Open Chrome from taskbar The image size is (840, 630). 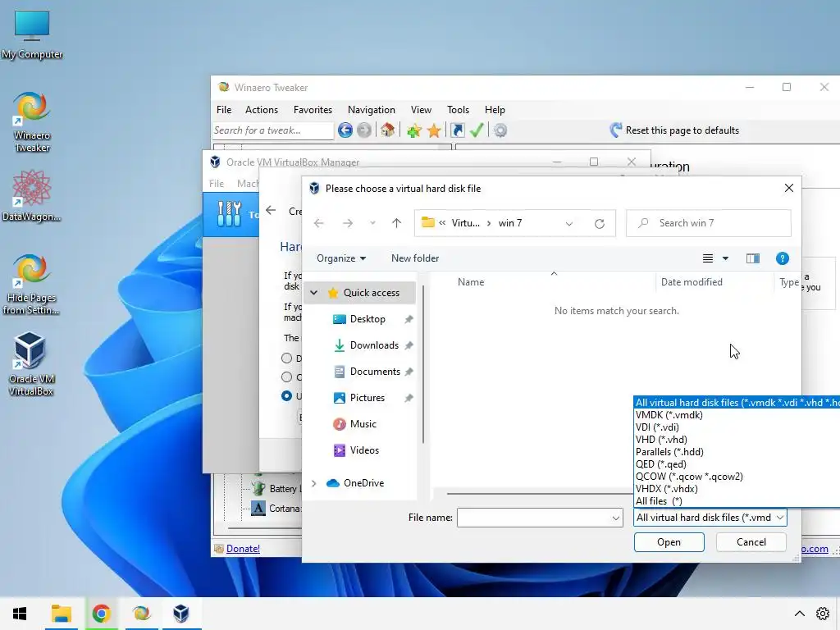pyautogui.click(x=101, y=614)
